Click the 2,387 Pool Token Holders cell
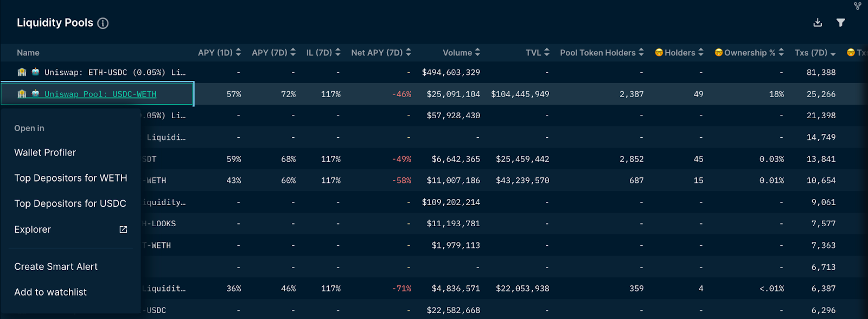The image size is (868, 319). click(631, 94)
